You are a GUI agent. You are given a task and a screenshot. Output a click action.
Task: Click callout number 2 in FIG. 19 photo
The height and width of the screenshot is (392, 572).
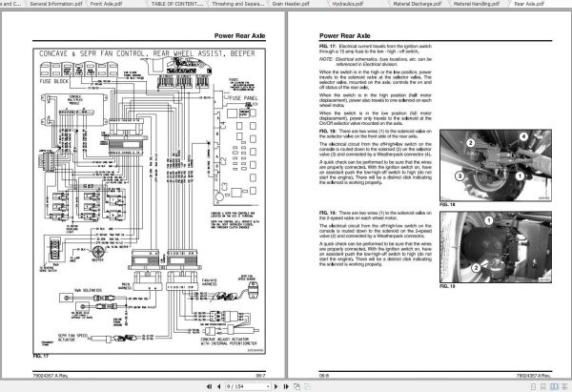tap(476, 268)
